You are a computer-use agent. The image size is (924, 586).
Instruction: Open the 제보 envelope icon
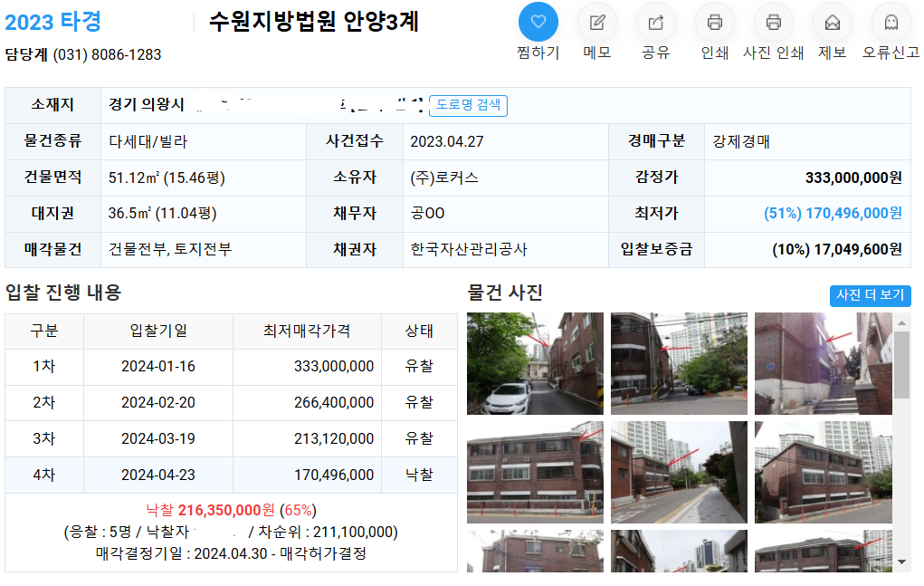(x=832, y=23)
